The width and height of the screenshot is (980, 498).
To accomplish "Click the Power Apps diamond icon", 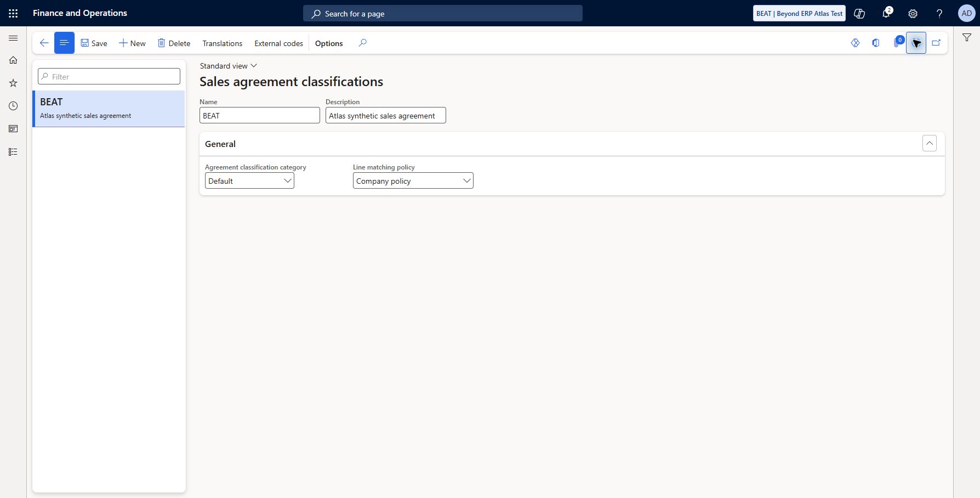I will 855,43.
